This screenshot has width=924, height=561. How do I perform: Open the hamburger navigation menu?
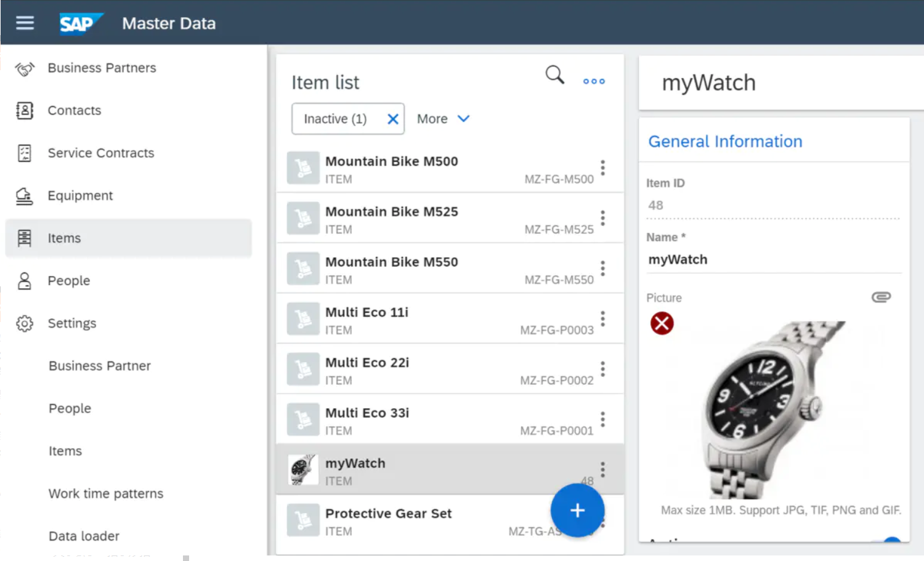coord(25,23)
